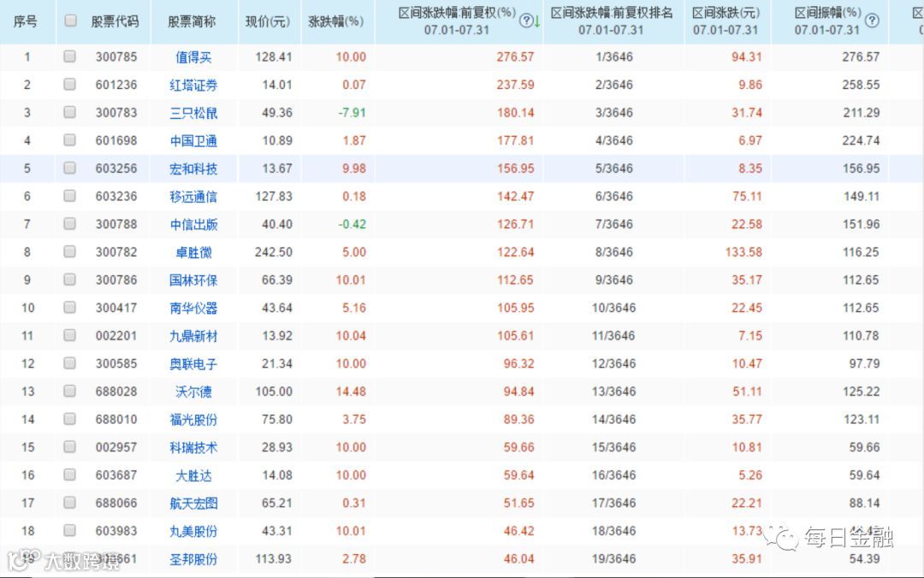This screenshot has width=924, height=578.
Task: Select stock code cell 688066
Action: click(x=116, y=503)
